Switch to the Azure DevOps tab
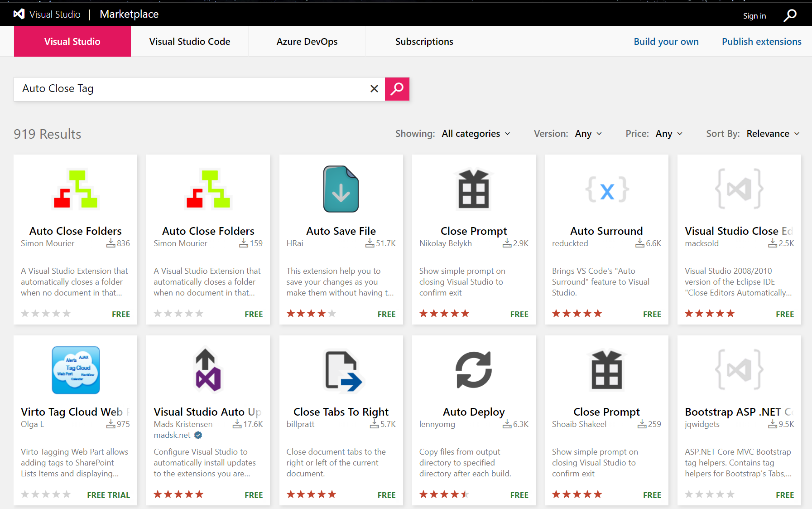This screenshot has width=812, height=509. tap(307, 41)
